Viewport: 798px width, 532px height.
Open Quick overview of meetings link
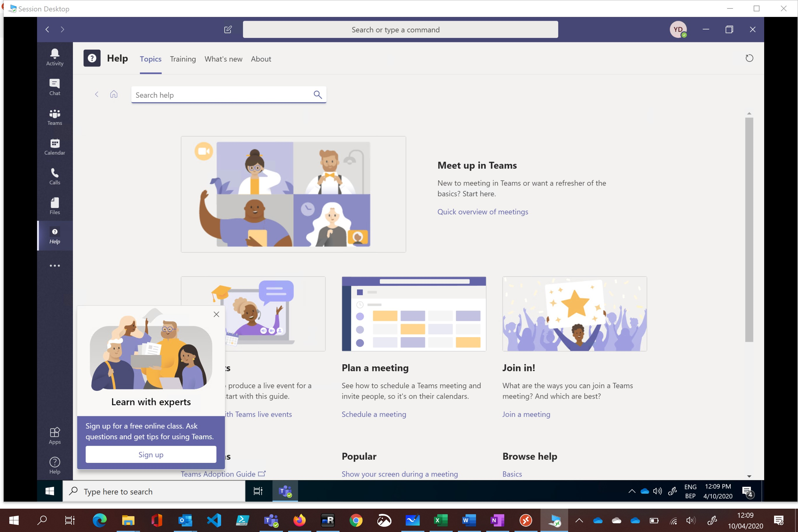tap(482, 212)
